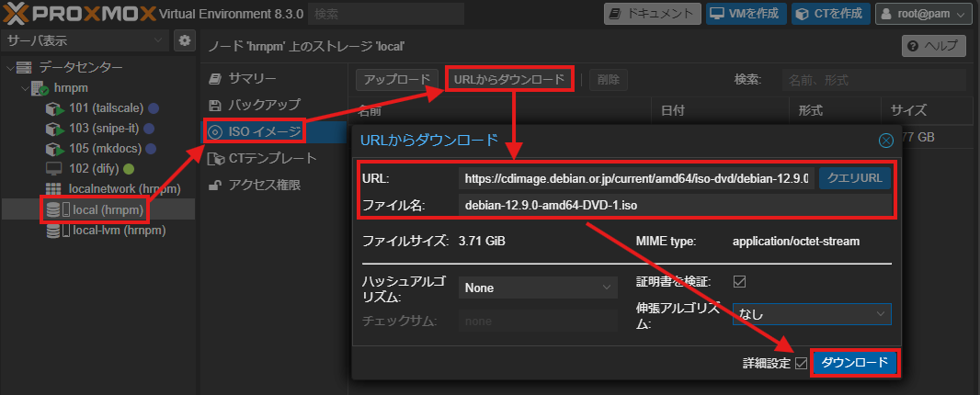Click the 名前、形式 search filter field
Screen dimensions: 980x395
click(873, 79)
